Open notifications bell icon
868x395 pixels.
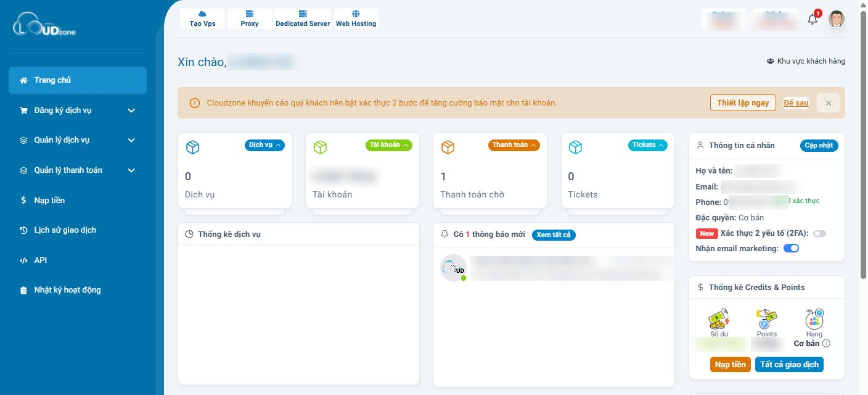[813, 19]
